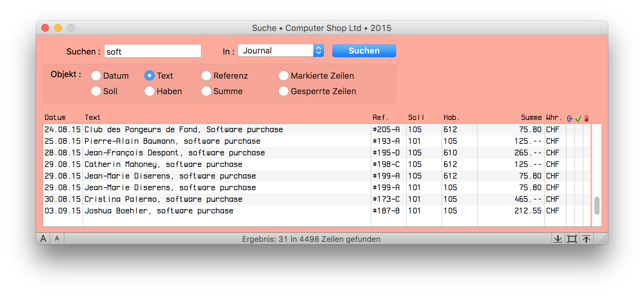Screen dimensions: 644x296
Task: Click the red padlock column icon
Action: click(586, 118)
